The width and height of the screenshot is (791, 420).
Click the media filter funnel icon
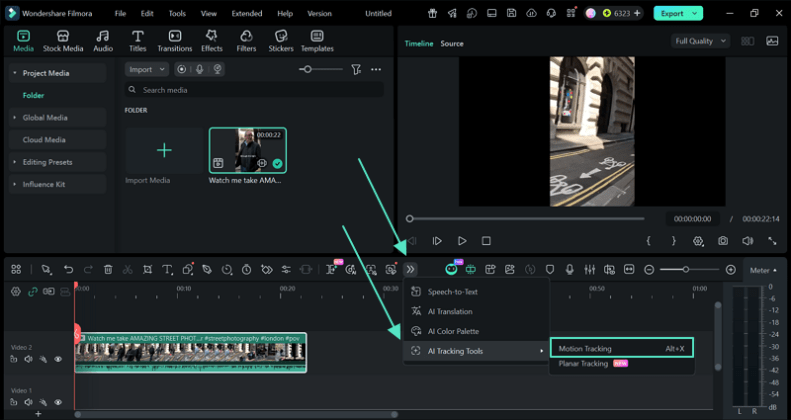pyautogui.click(x=356, y=70)
